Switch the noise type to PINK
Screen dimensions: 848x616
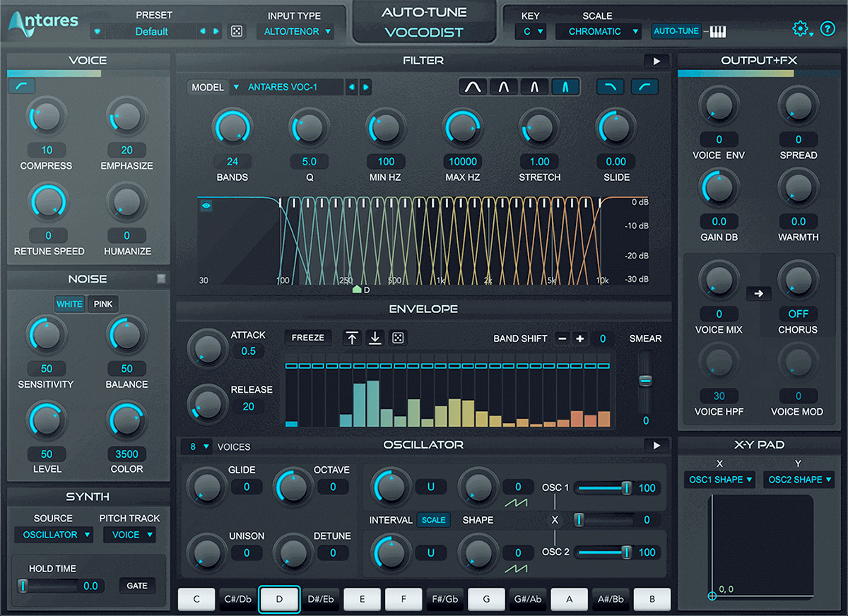[102, 304]
